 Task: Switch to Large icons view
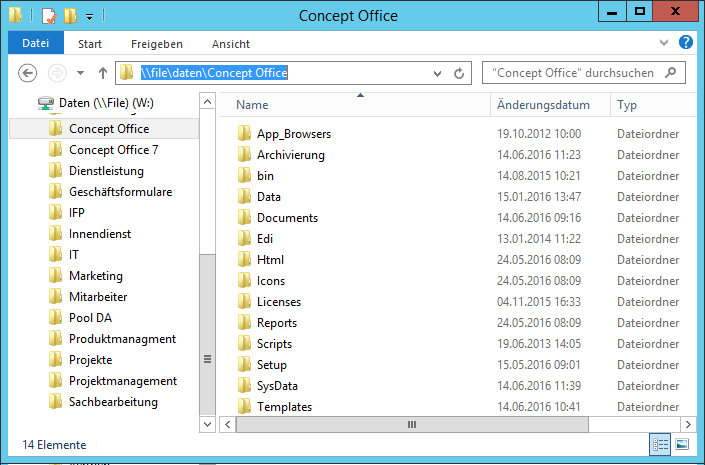coord(682,444)
